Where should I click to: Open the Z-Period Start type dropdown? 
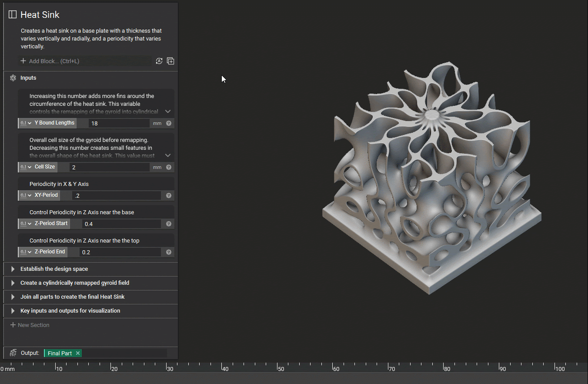[26, 224]
